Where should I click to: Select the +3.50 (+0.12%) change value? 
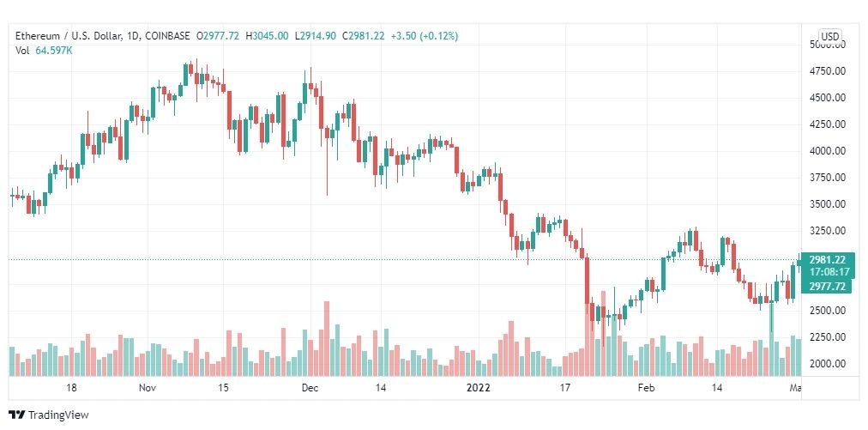(425, 36)
